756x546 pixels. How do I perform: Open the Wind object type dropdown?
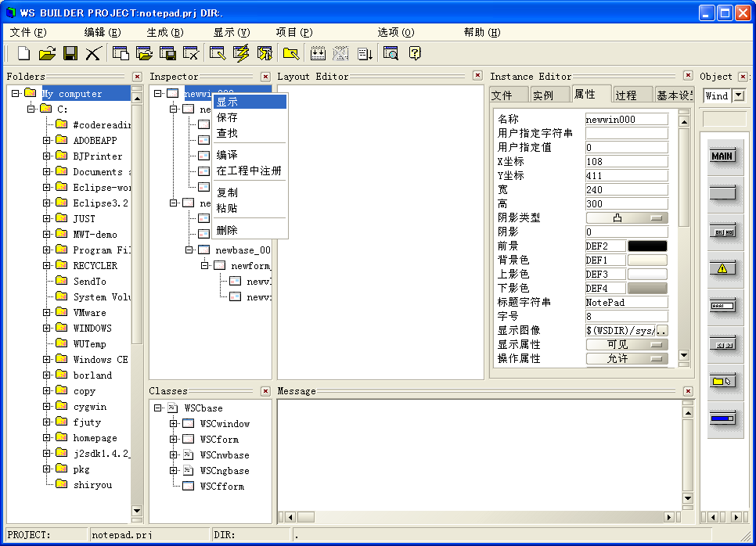[x=739, y=95]
